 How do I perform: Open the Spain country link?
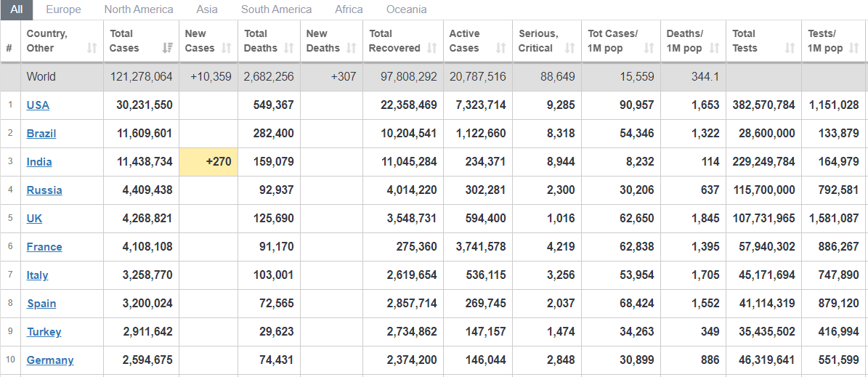point(41,304)
